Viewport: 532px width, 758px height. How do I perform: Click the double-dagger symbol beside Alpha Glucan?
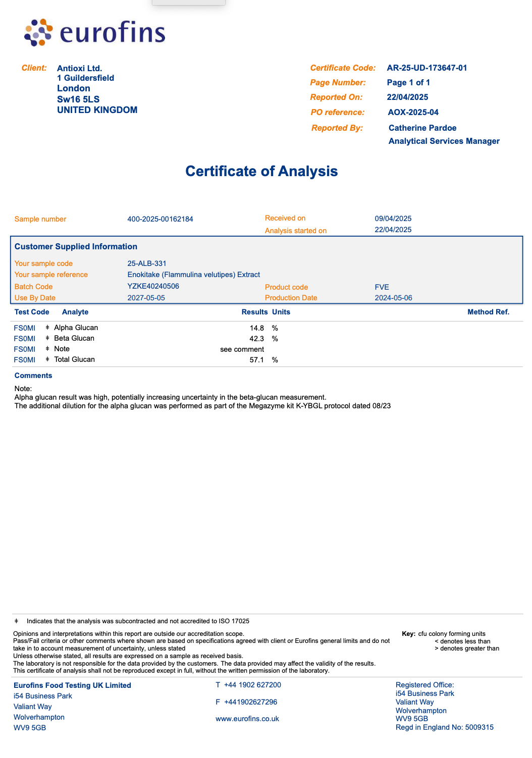pos(47,328)
